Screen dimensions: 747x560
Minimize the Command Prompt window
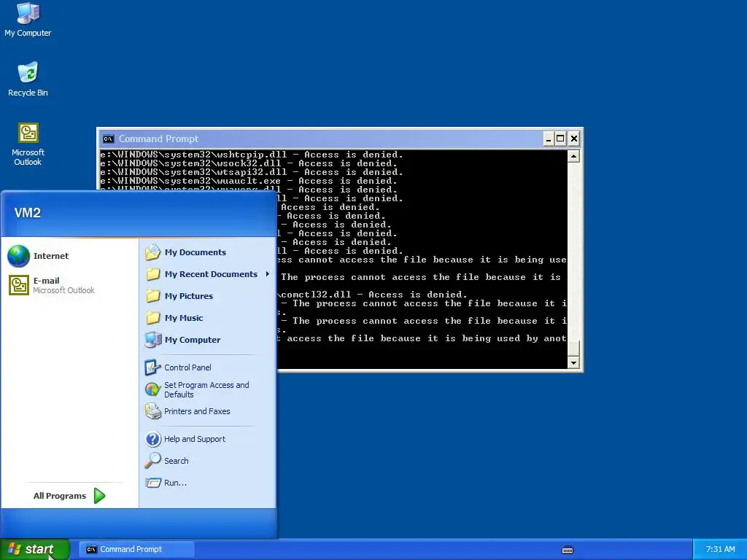549,139
